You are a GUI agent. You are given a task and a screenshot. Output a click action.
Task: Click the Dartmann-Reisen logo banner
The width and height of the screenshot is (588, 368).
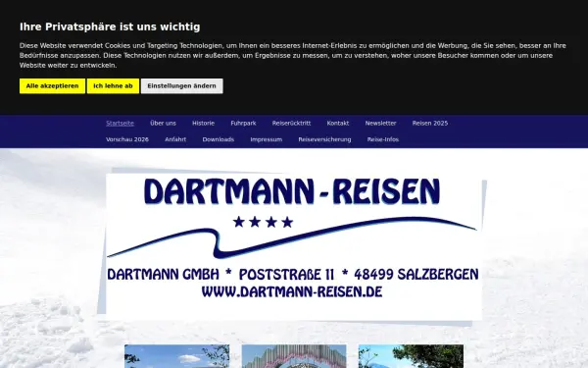pos(294,246)
